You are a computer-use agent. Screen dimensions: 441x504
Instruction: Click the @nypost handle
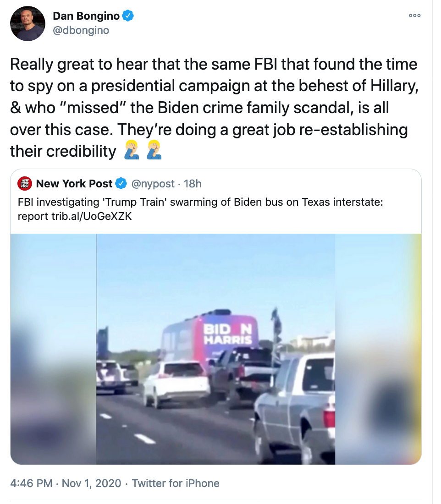(153, 184)
